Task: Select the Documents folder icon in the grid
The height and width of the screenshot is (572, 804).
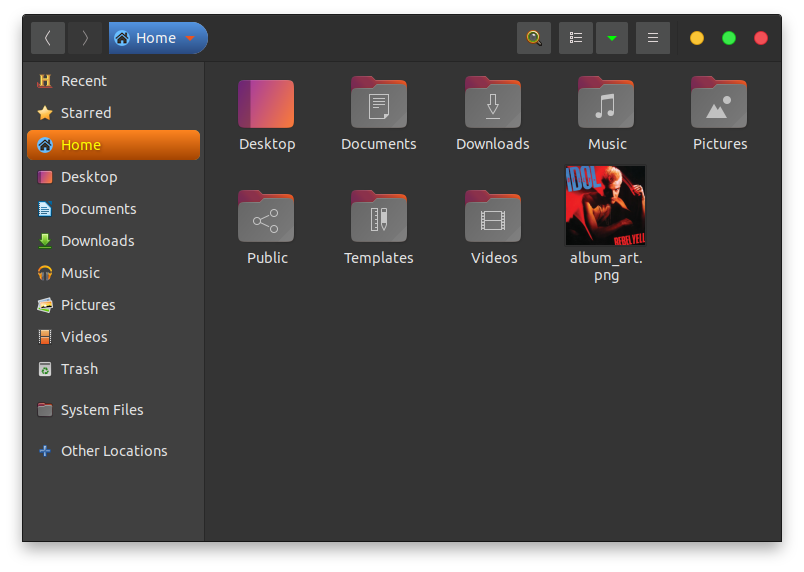Action: (379, 103)
